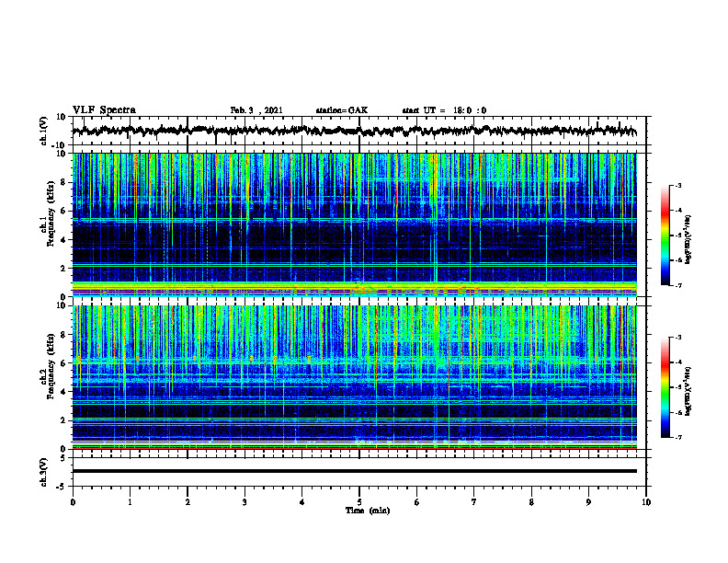The height and width of the screenshot is (563, 728).
Task: Click the "-3" label on ch.1 colorbar
Action: click(678, 185)
